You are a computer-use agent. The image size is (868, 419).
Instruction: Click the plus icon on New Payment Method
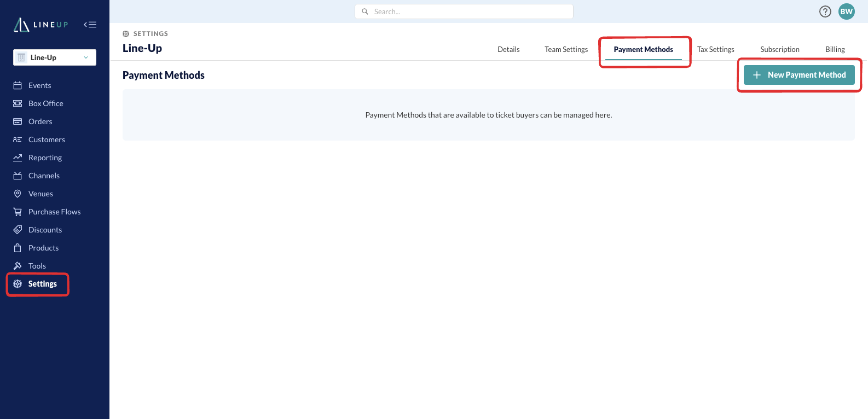pos(757,75)
